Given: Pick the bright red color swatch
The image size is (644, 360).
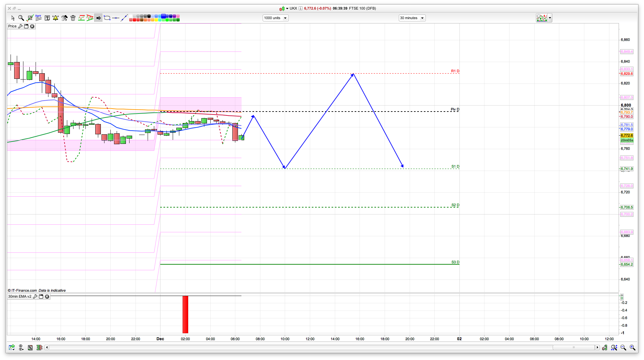Looking at the screenshot, I should pos(134,20).
